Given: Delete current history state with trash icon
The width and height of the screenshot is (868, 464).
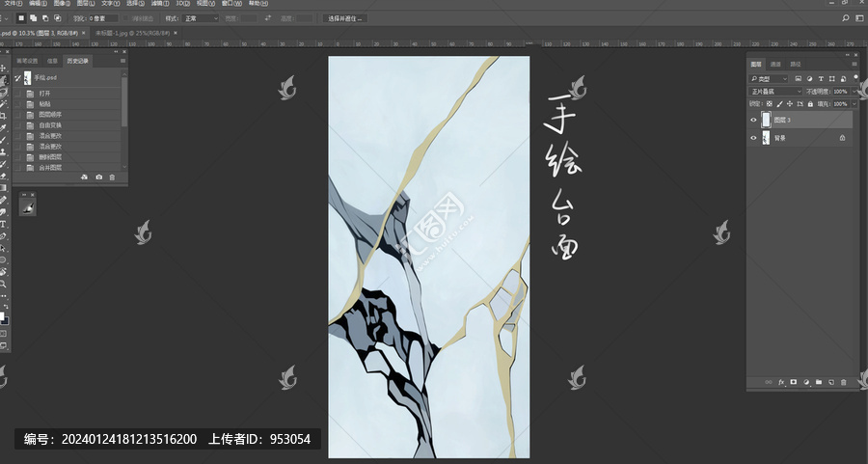Looking at the screenshot, I should click(112, 177).
